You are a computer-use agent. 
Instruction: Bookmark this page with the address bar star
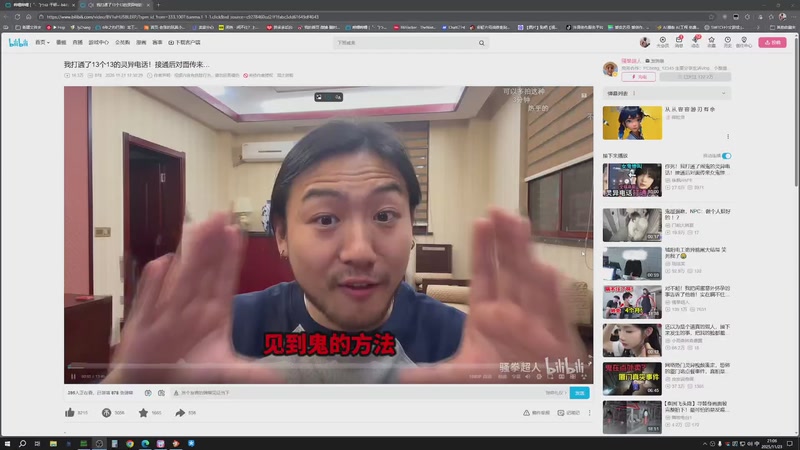coord(711,17)
